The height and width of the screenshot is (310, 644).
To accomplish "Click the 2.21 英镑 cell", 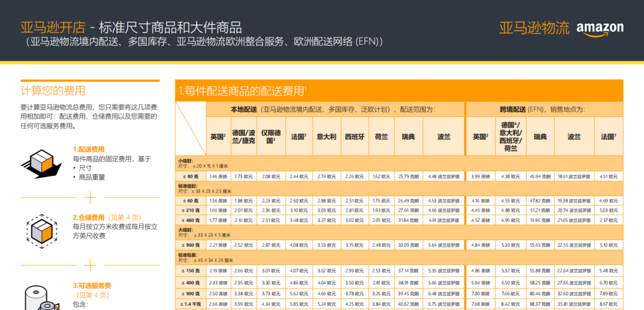I will (218, 245).
